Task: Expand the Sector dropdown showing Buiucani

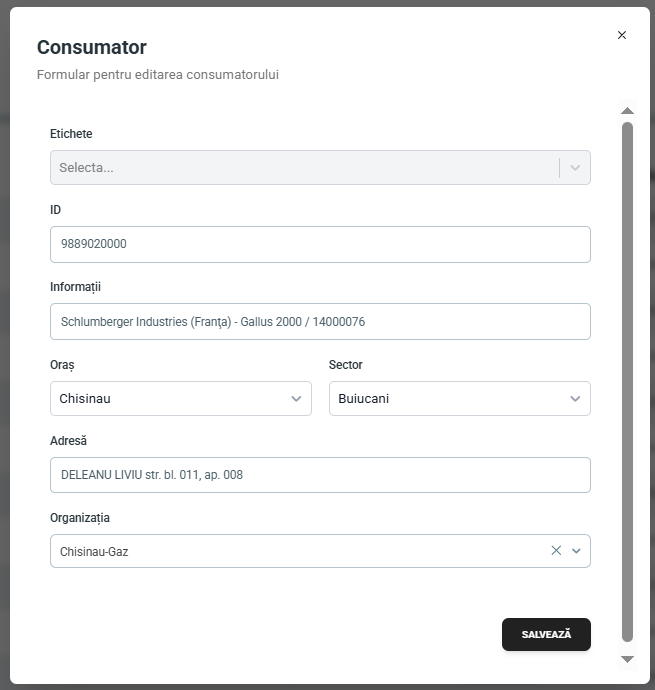Action: pos(449,399)
